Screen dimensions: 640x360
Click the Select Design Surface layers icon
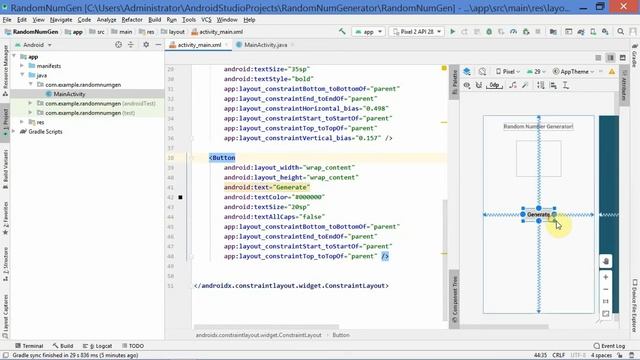tap(467, 71)
